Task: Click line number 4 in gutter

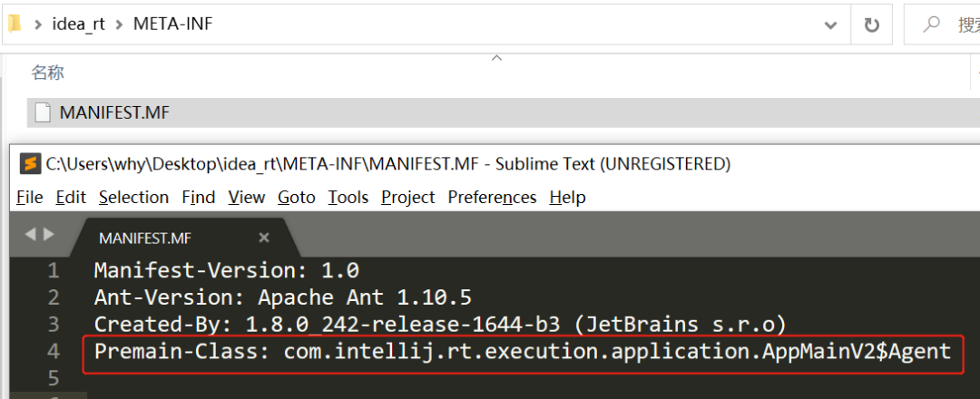Action: point(54,352)
